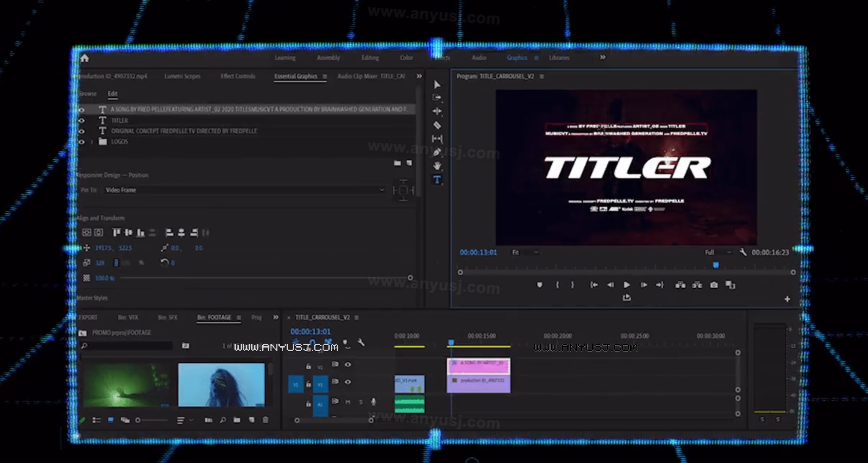Open the Effect Controls tab

(238, 76)
